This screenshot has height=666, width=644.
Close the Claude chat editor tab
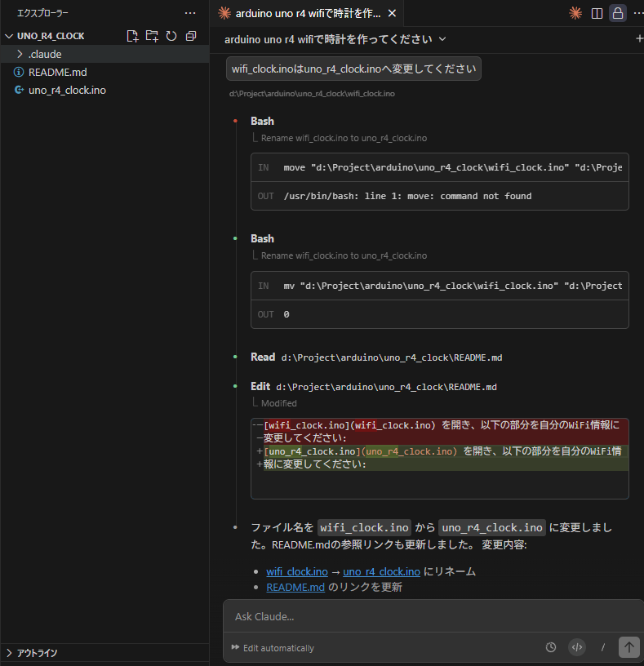pyautogui.click(x=392, y=13)
